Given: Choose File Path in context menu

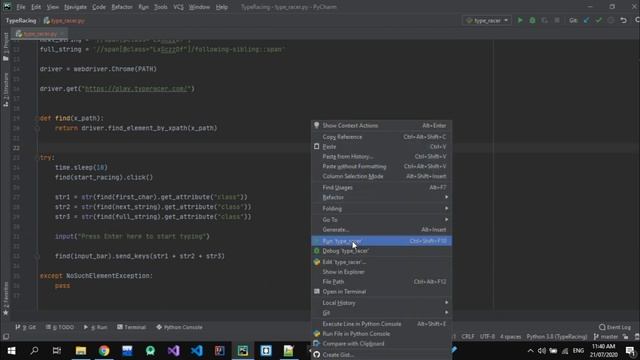Looking at the screenshot, I should 381,282.
